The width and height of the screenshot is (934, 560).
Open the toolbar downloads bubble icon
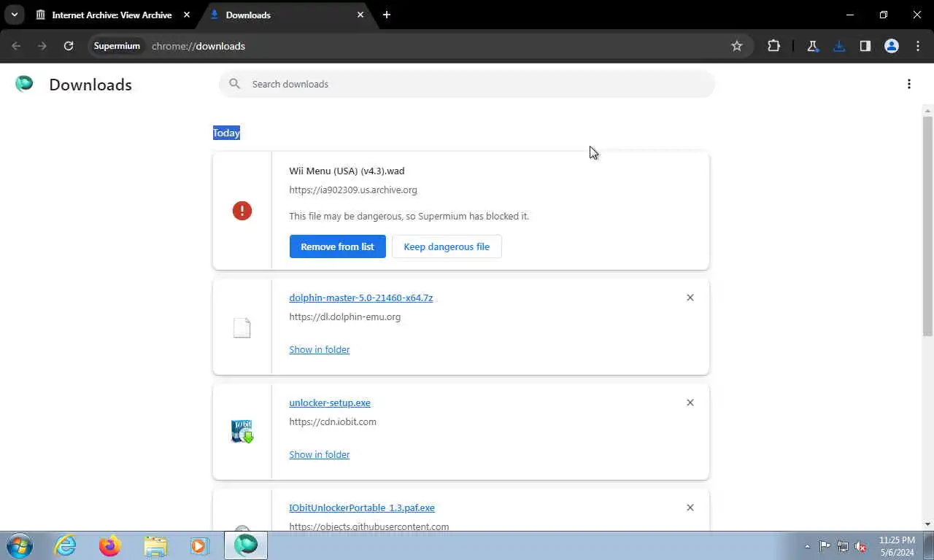[838, 46]
